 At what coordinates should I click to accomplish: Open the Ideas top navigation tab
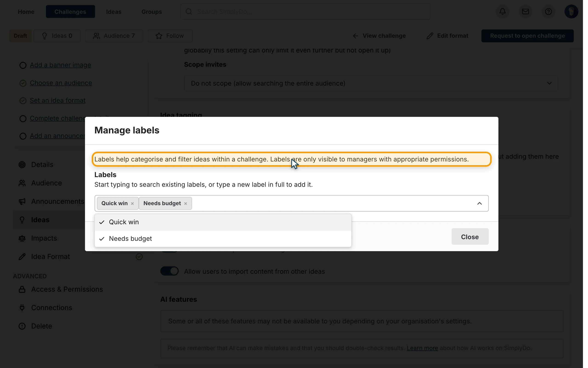(114, 12)
